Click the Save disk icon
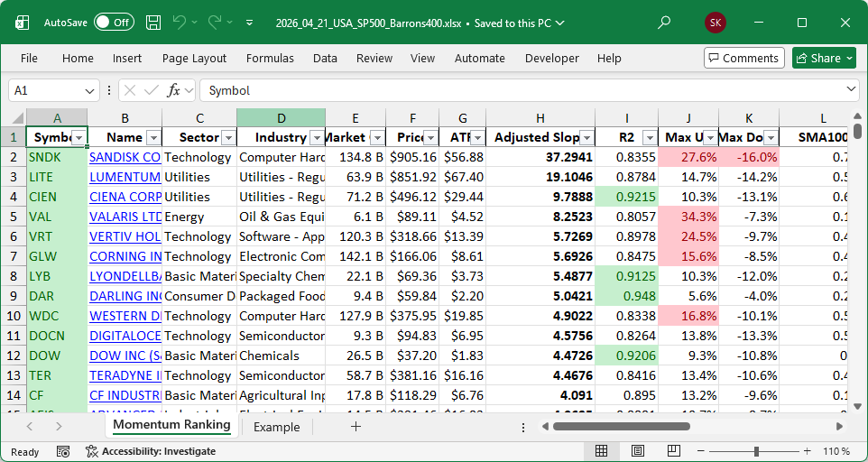Image resolution: width=868 pixels, height=462 pixels. (153, 23)
